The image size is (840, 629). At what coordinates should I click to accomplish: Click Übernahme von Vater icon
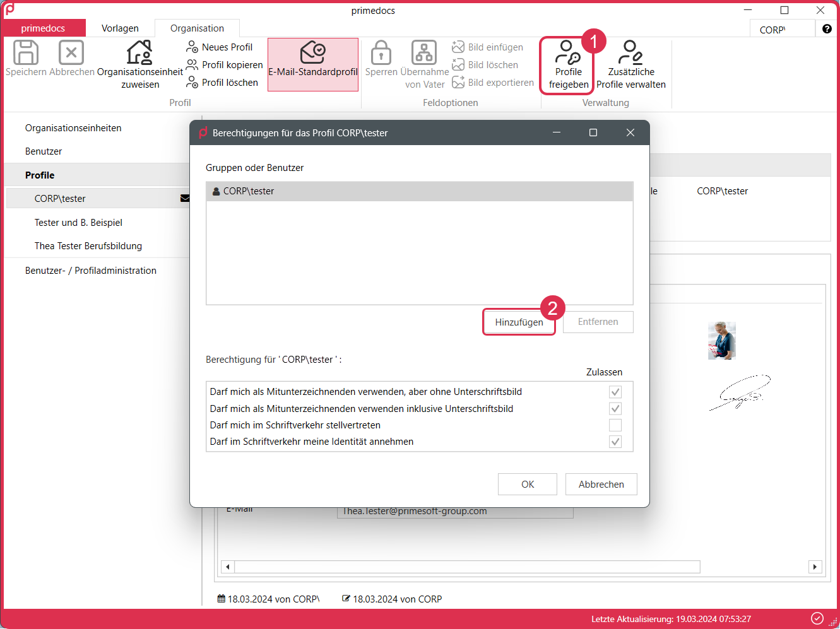[x=424, y=52]
